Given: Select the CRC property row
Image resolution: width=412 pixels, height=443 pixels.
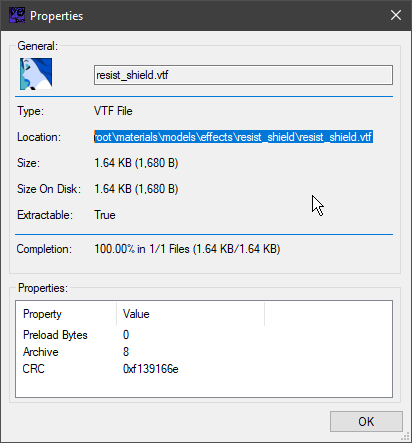Looking at the screenshot, I should tap(204, 369).
